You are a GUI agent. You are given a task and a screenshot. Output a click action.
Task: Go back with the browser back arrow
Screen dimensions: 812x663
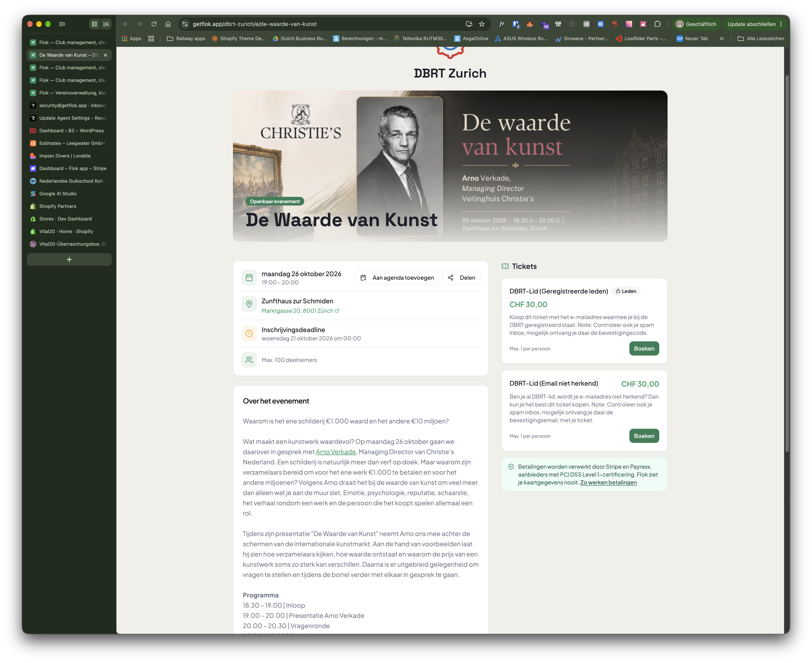[x=126, y=24]
